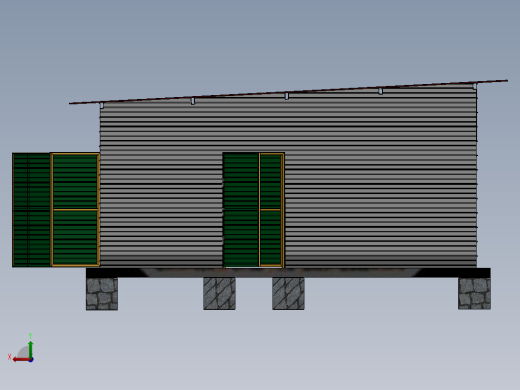Click the red X axis arrow of the triad
520x390 pixels.
(21, 360)
